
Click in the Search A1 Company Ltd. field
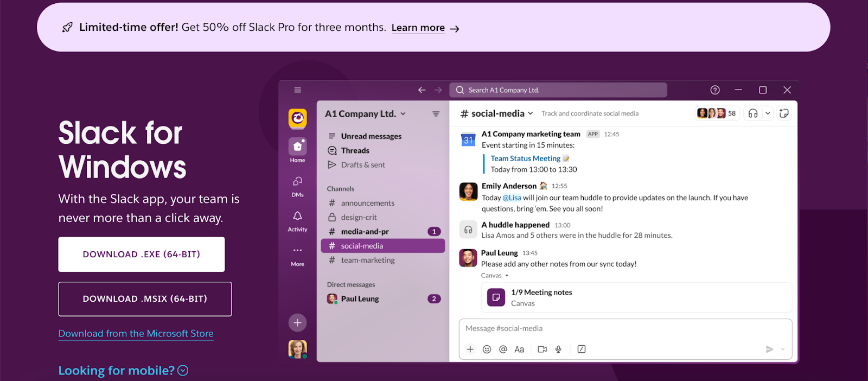coord(558,90)
